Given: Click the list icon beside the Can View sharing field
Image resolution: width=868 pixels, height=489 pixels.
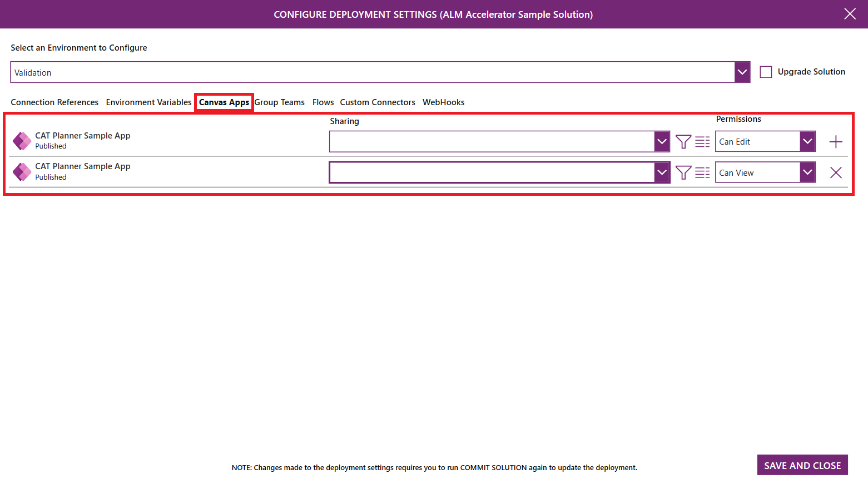Looking at the screenshot, I should (702, 172).
